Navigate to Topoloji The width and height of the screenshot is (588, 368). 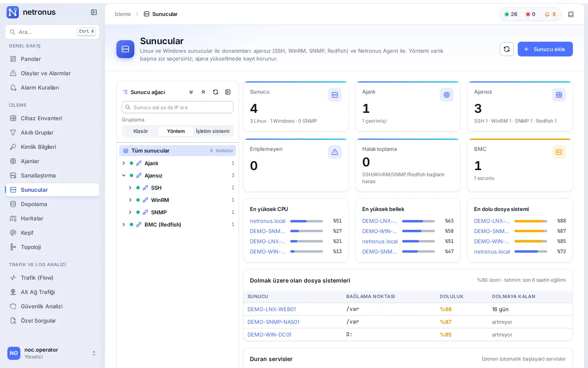(52, 247)
